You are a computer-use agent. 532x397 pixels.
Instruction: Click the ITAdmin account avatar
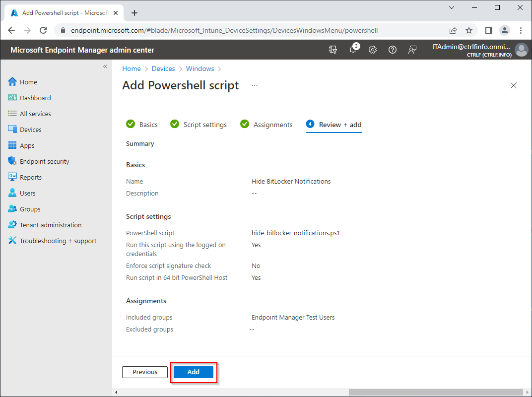click(x=521, y=50)
